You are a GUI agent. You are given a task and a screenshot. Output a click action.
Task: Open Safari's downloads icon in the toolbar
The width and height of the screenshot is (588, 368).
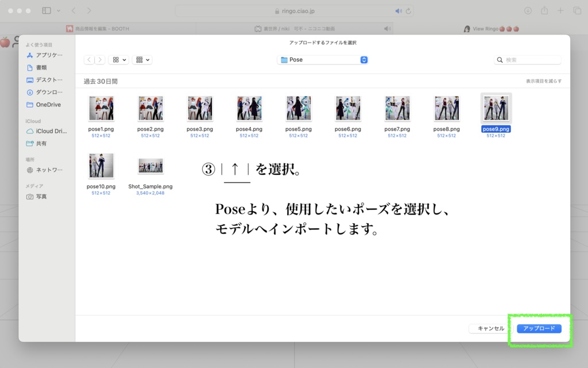click(528, 10)
